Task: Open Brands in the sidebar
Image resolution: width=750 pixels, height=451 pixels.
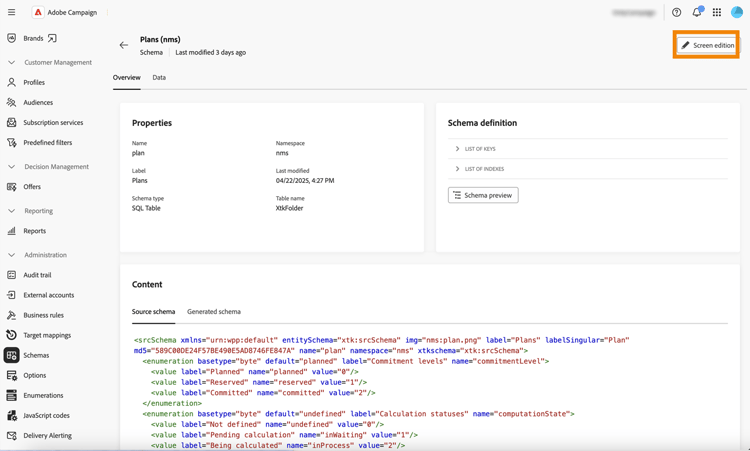Action: (x=34, y=38)
